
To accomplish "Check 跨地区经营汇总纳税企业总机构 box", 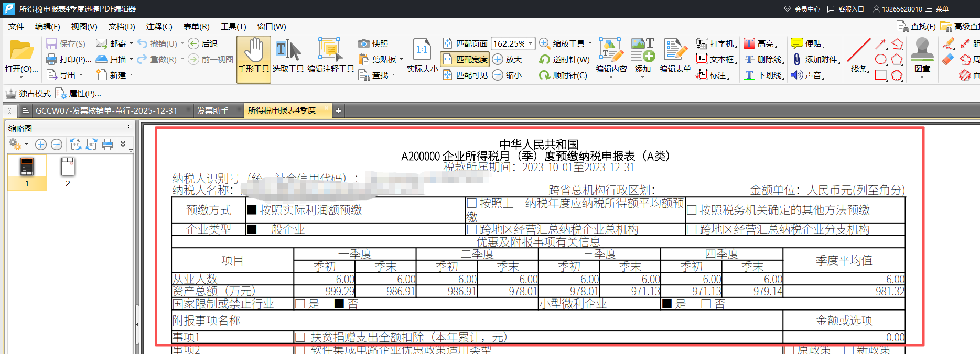I will pyautogui.click(x=471, y=229).
